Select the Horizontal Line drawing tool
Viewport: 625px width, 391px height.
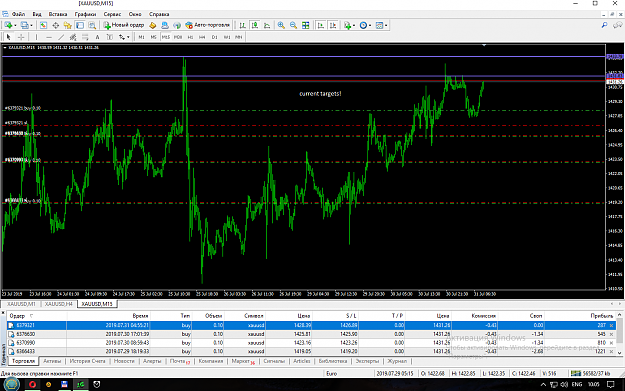coord(49,37)
